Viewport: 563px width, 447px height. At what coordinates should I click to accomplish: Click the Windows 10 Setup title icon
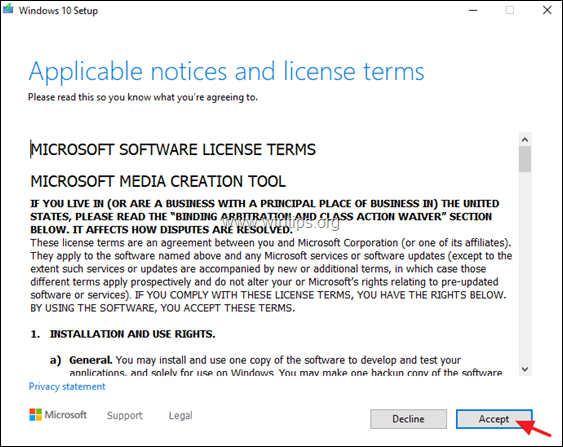pyautogui.click(x=8, y=9)
